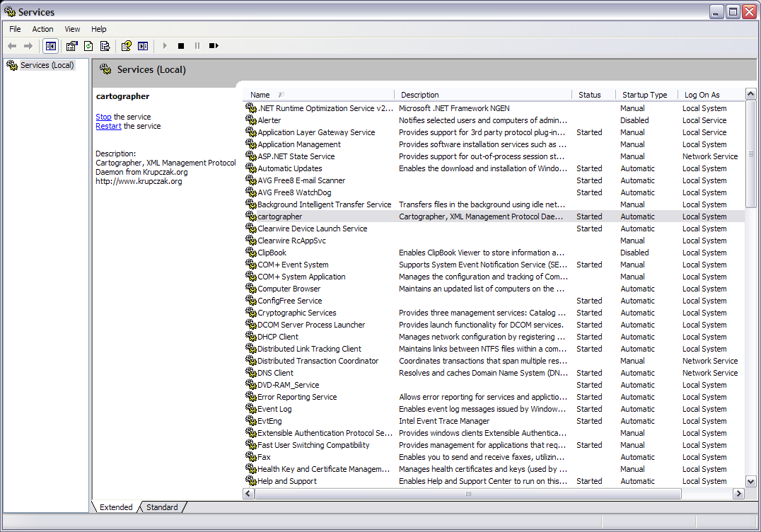The height and width of the screenshot is (532, 761).
Task: Click the Help toolbar icon
Action: pyautogui.click(x=126, y=46)
